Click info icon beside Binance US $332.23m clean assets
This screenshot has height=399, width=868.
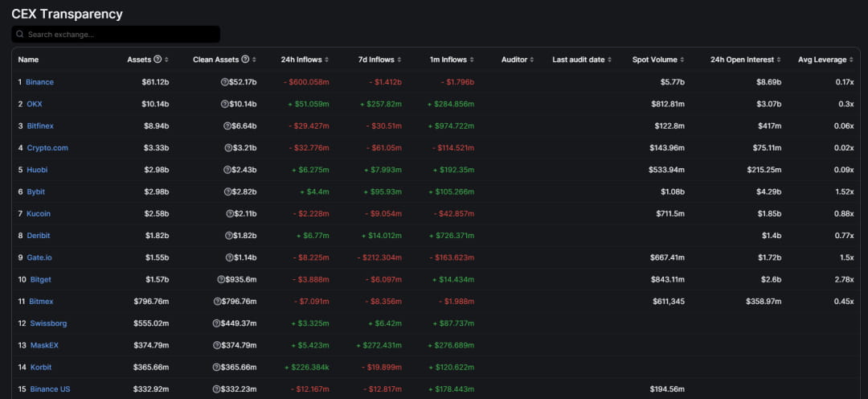(216, 389)
